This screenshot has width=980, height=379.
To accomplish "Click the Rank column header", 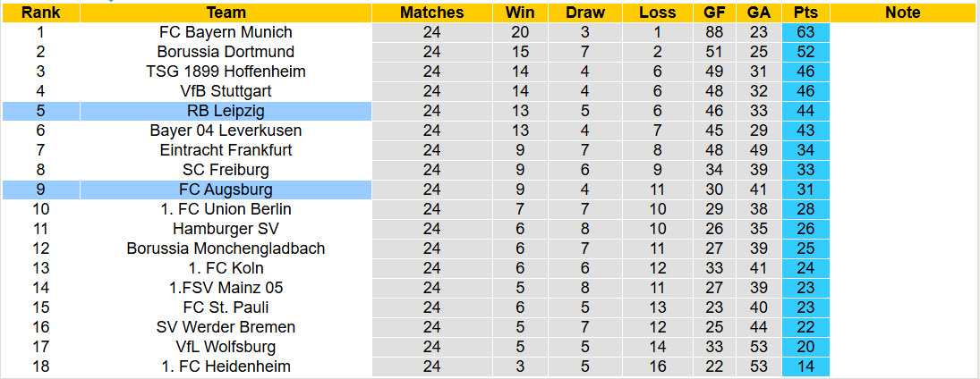I will pos(40,13).
